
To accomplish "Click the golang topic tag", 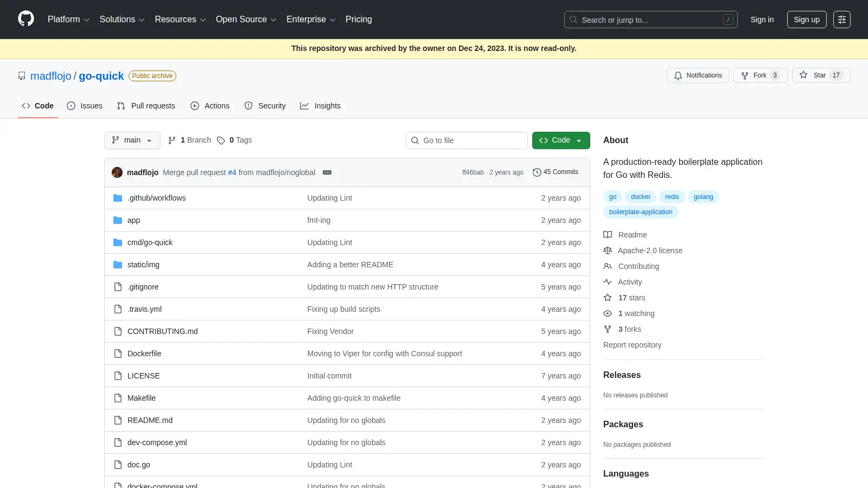I will click(x=703, y=197).
